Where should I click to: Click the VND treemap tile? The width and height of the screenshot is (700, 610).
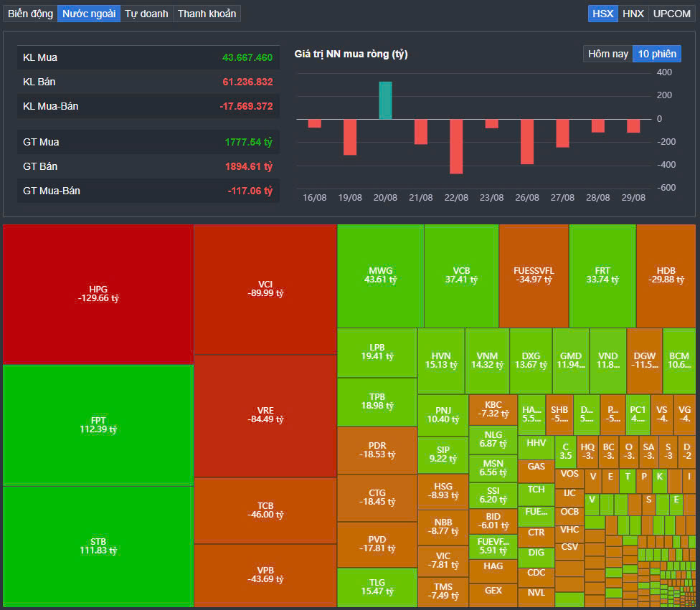pyautogui.click(x=608, y=361)
